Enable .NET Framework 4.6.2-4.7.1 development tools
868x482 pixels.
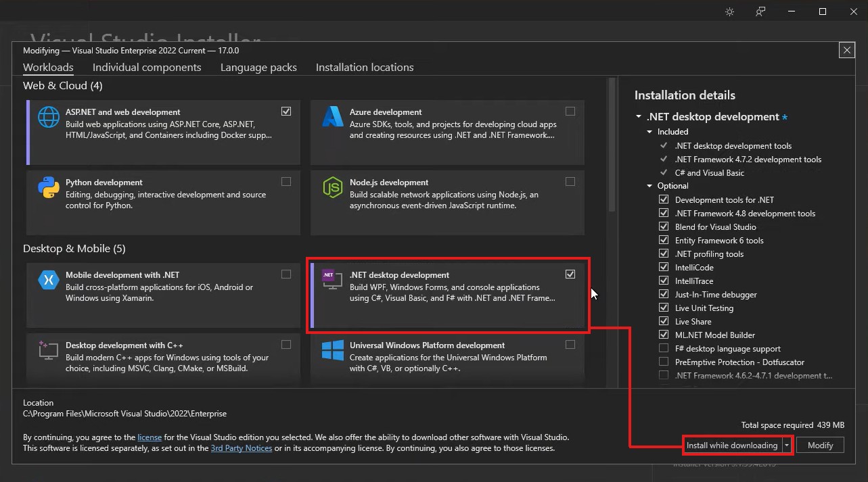(x=664, y=375)
